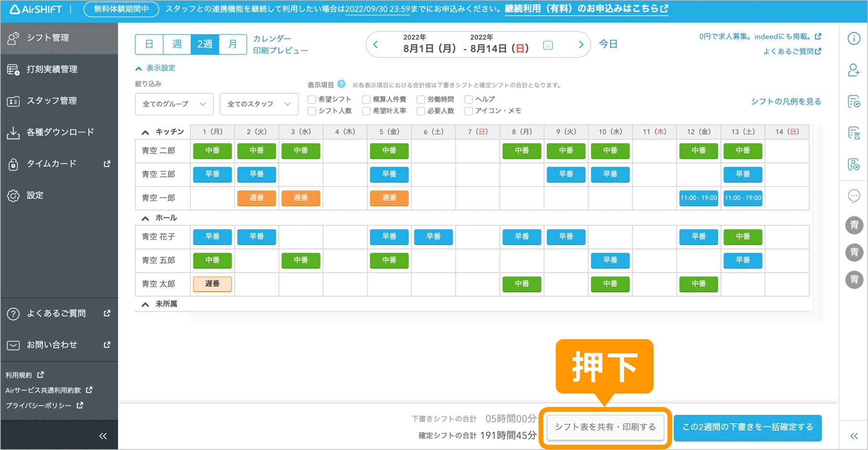Open the comment bubble icon on the right sidebar
The width and height of the screenshot is (868, 450).
[x=854, y=196]
